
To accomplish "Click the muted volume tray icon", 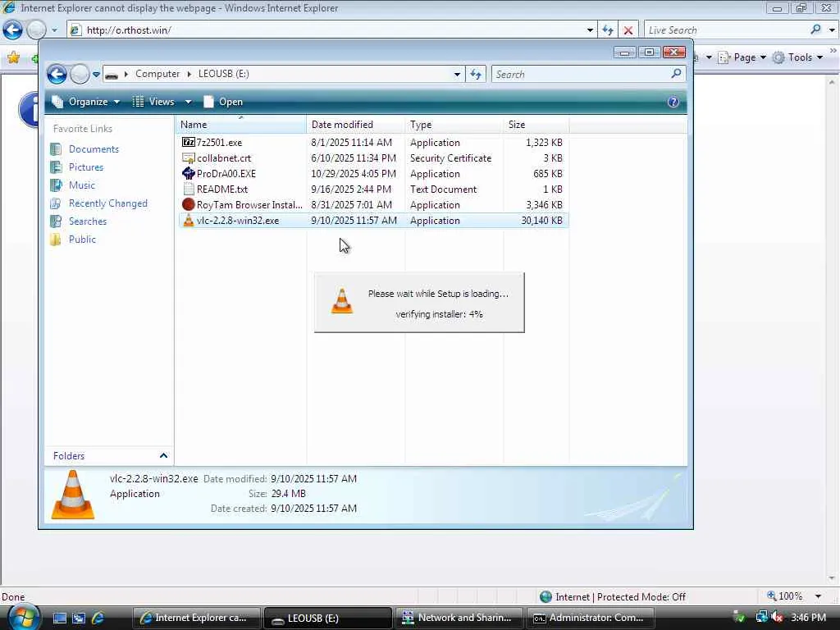I will coord(778,618).
